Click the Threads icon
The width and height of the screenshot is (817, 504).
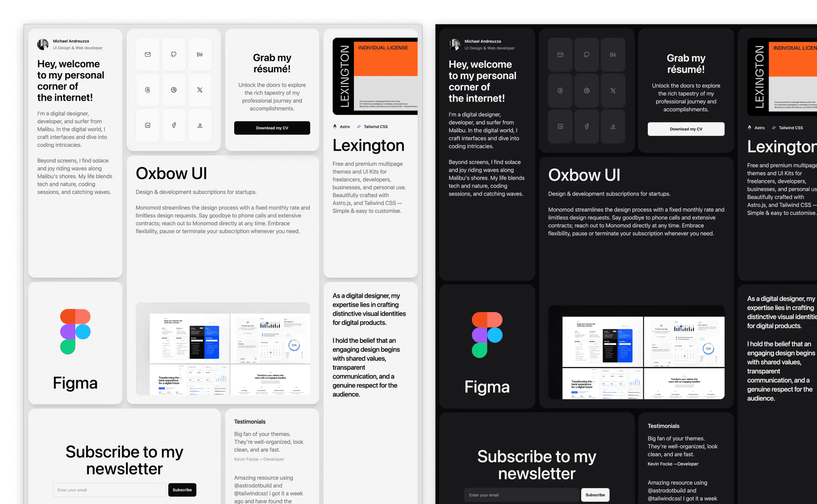(147, 90)
